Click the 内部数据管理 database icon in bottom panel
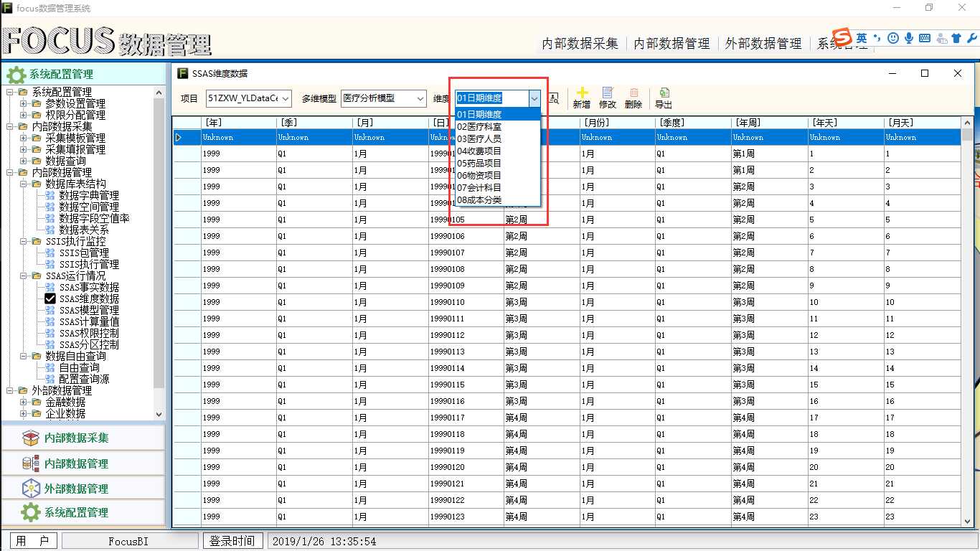The height and width of the screenshot is (551, 980). pyautogui.click(x=30, y=463)
